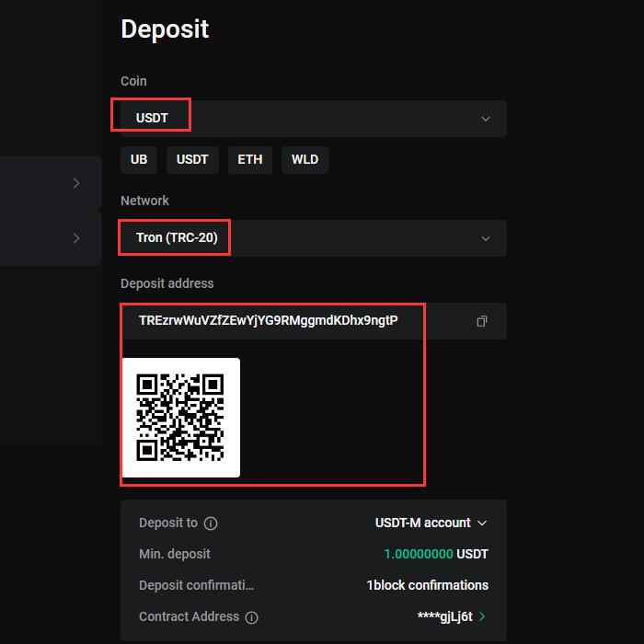Screen dimensions: 644x644
Task: Click the 1.00000000 USDT minimum deposit value
Action: pyautogui.click(x=436, y=554)
